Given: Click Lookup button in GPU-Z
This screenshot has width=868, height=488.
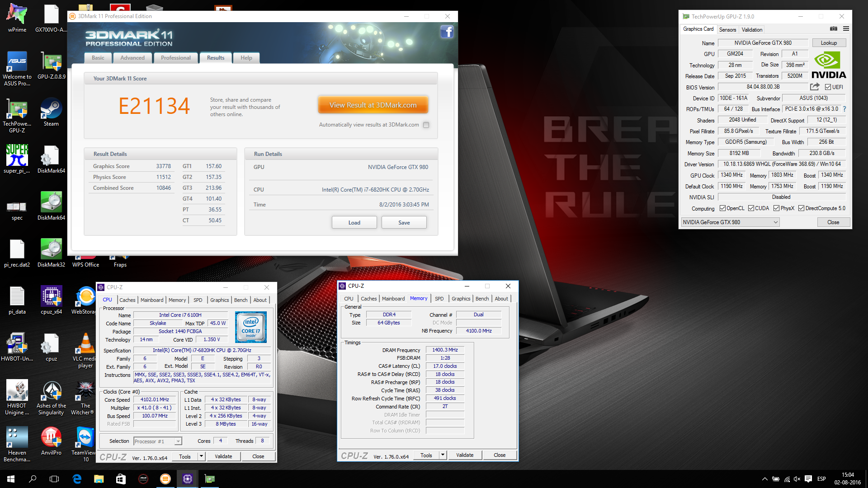Looking at the screenshot, I should (x=829, y=43).
